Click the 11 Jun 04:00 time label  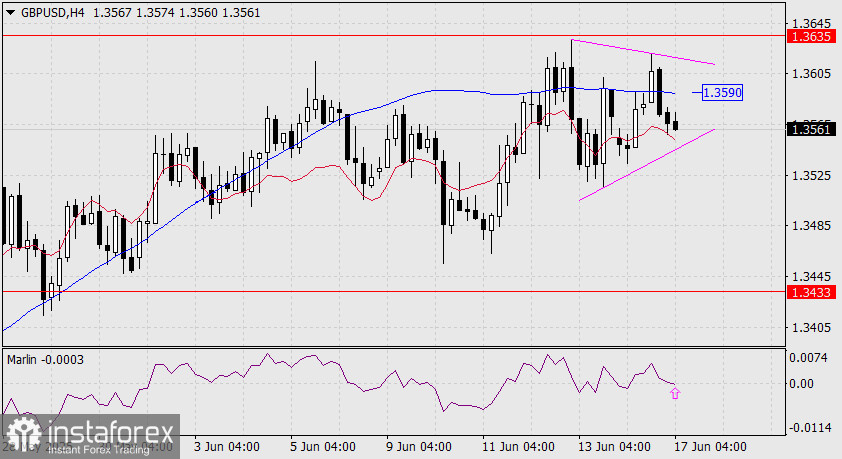pos(518,447)
